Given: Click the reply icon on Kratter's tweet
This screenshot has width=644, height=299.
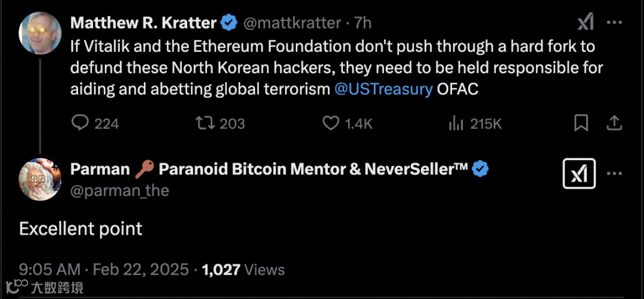Looking at the screenshot, I should point(80,123).
